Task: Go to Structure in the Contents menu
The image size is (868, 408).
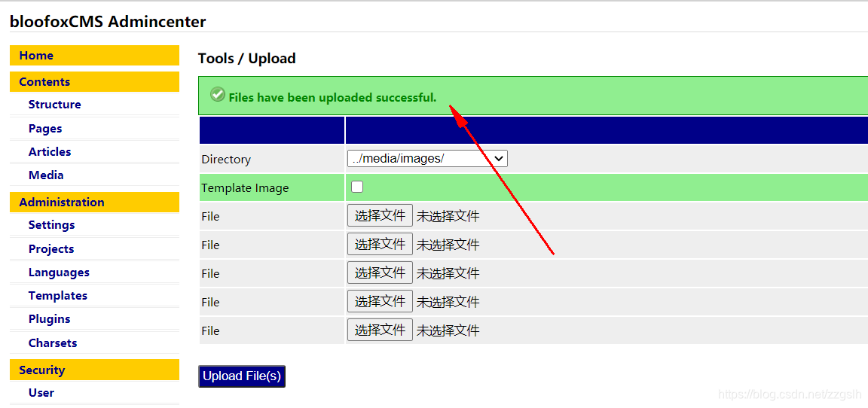Action: tap(55, 105)
